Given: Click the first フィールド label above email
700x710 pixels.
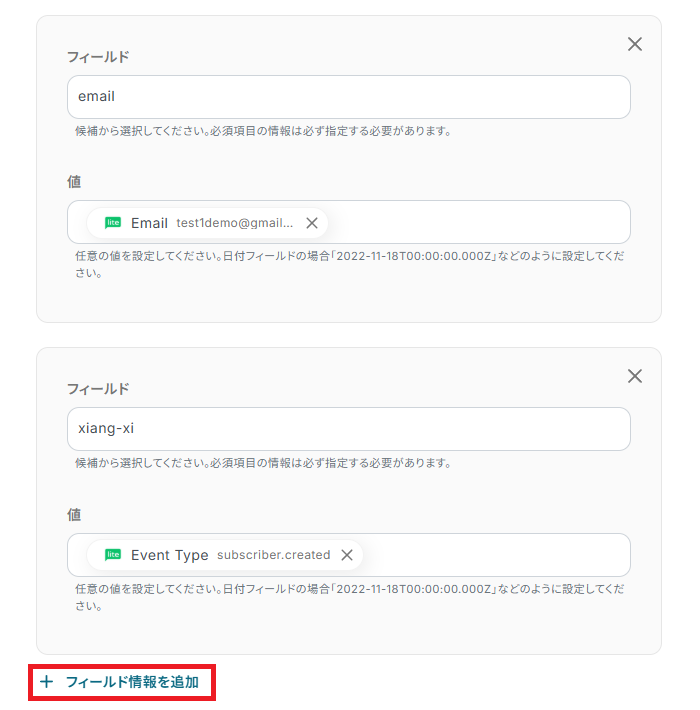Looking at the screenshot, I should 98,57.
